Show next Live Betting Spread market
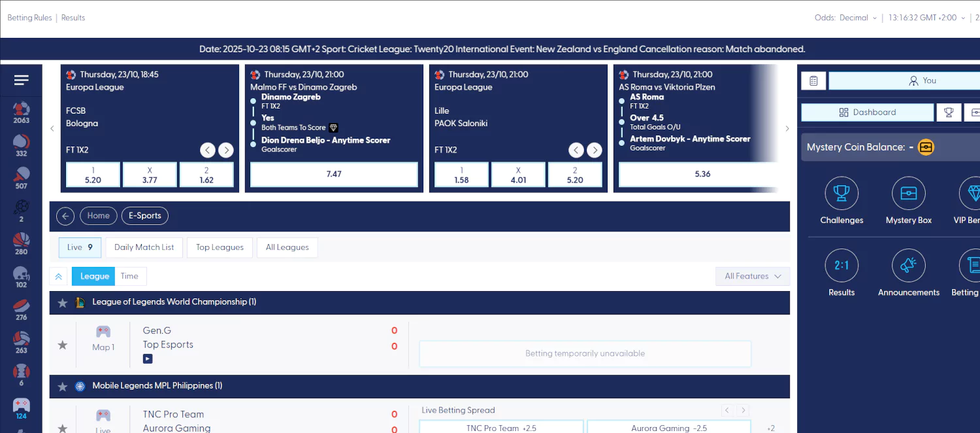 [x=743, y=411]
